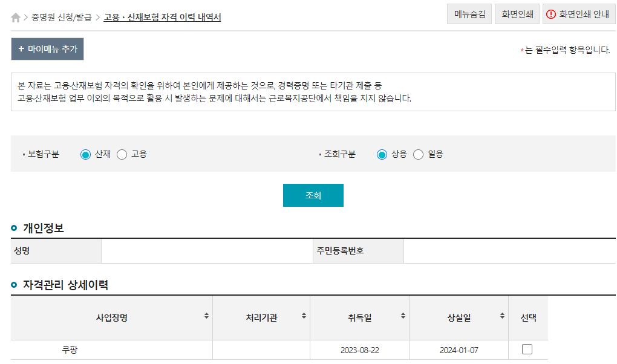Select the 상용 inquiry radio button
This screenshot has height=364, width=617.
pyautogui.click(x=382, y=154)
